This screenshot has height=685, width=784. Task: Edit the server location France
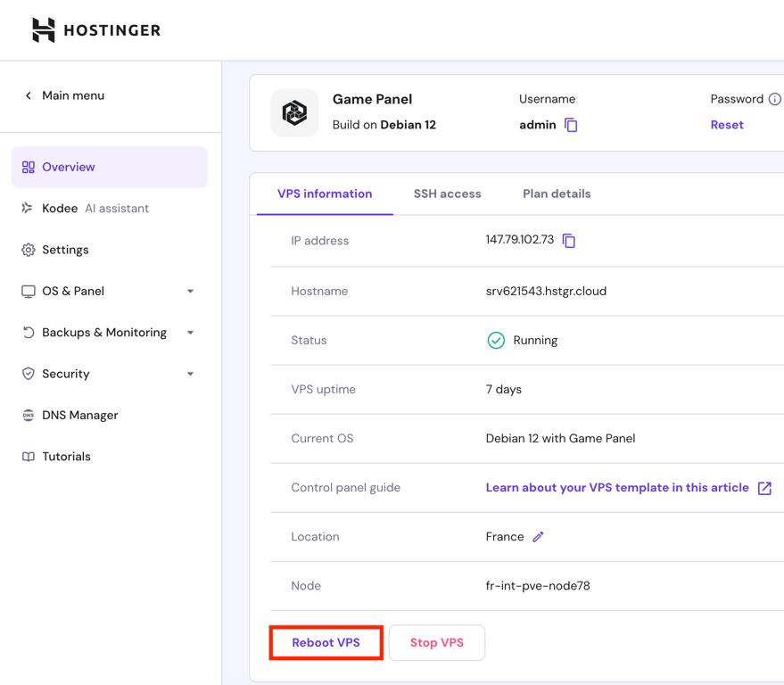coord(539,536)
